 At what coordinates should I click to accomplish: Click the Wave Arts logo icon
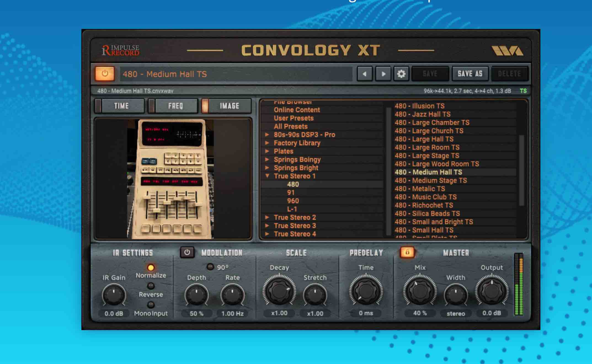(507, 50)
